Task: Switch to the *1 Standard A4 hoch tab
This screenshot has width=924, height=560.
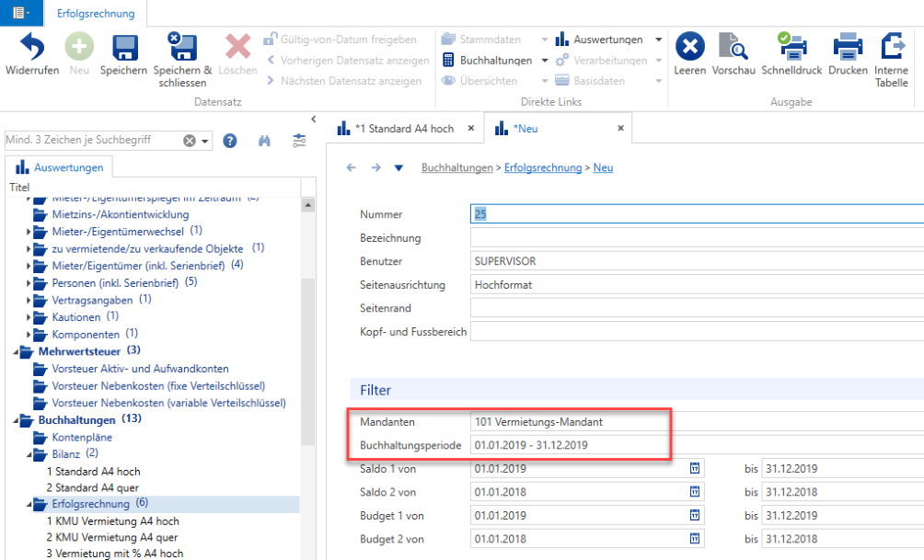Action: point(404,129)
